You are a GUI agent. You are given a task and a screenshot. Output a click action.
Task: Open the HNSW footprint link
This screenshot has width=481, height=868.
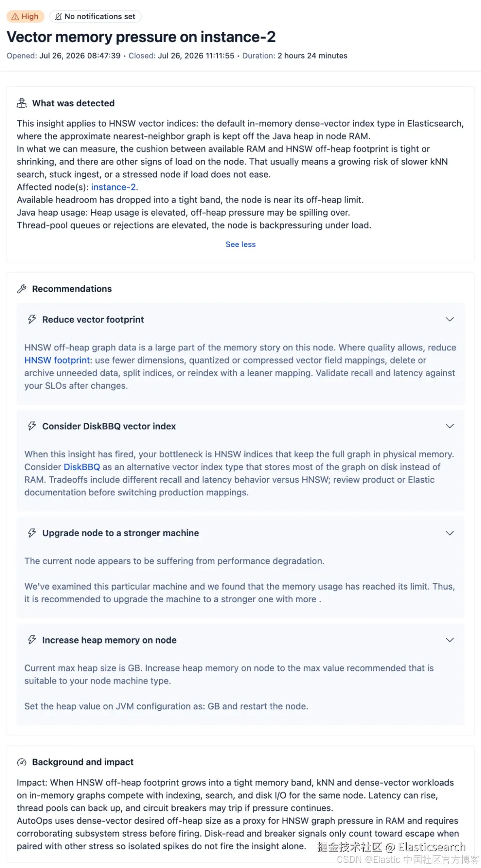(x=57, y=360)
